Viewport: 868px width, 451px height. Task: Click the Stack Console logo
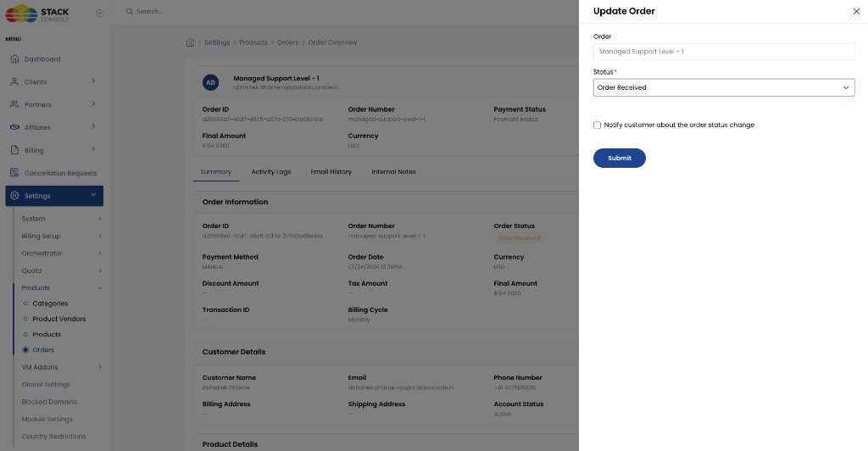[x=37, y=13]
